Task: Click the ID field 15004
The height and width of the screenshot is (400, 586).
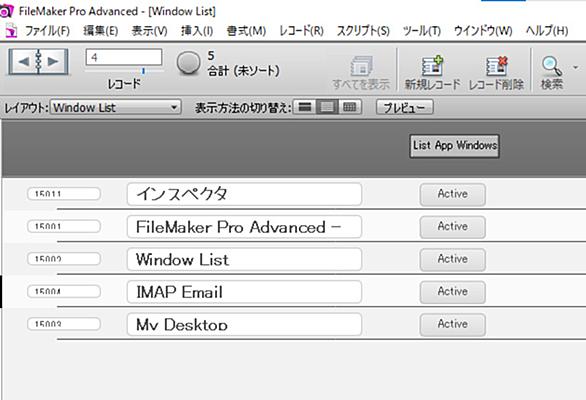Action: point(64,292)
